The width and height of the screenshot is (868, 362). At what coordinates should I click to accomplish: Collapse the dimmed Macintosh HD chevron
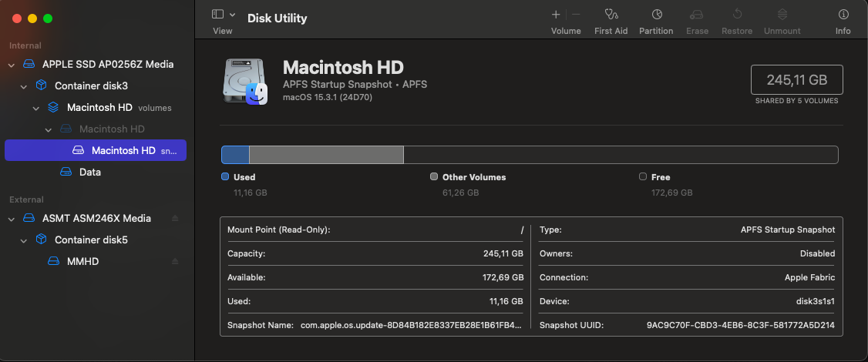coord(48,129)
